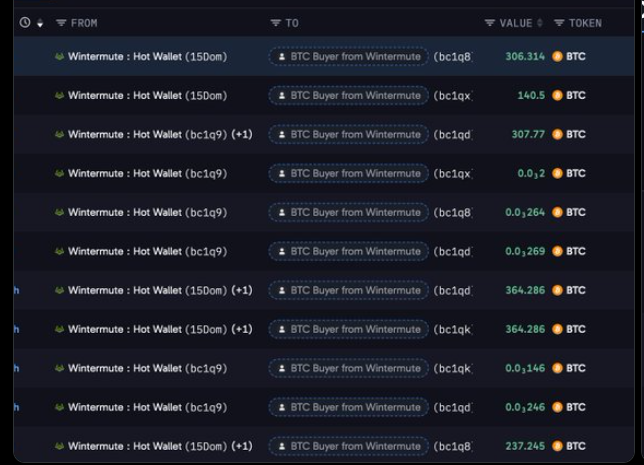Open Wintermute Hot Wallet (bc1q9) (+1) sender in 307.77 row

(160, 135)
